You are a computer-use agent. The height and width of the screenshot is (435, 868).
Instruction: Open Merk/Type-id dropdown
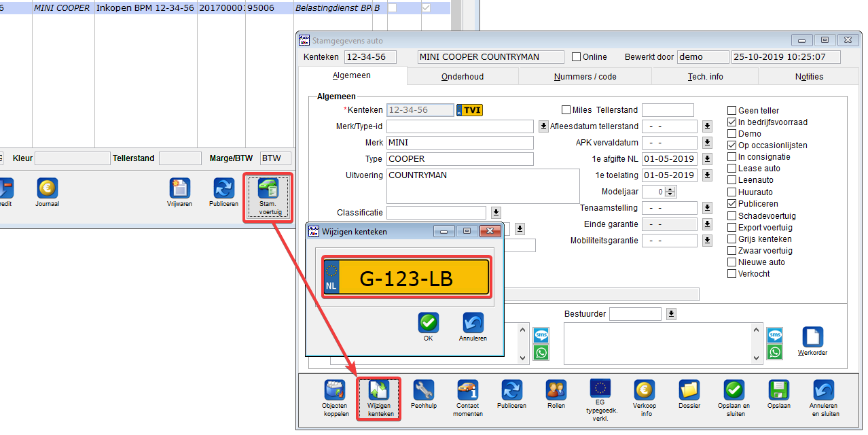point(543,126)
